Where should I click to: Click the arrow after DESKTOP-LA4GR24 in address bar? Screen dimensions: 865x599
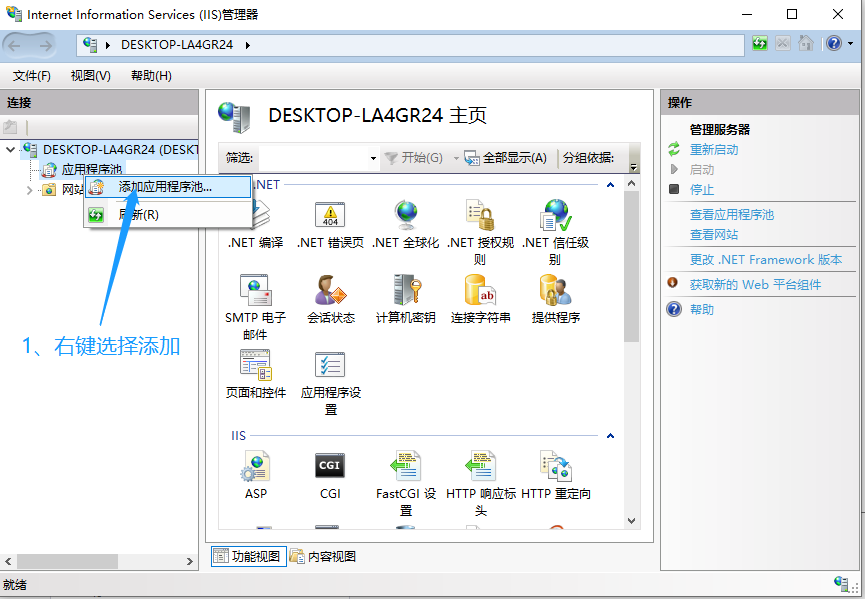pos(248,45)
